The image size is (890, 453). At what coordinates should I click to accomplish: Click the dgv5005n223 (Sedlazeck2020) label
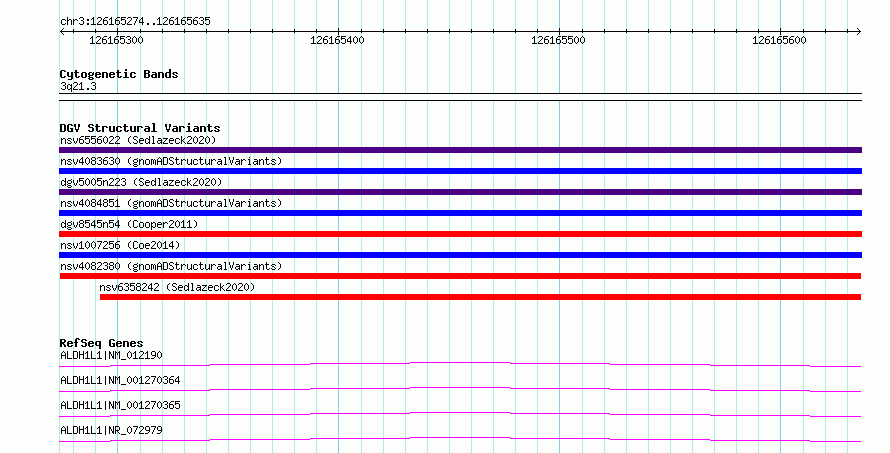tap(141, 182)
